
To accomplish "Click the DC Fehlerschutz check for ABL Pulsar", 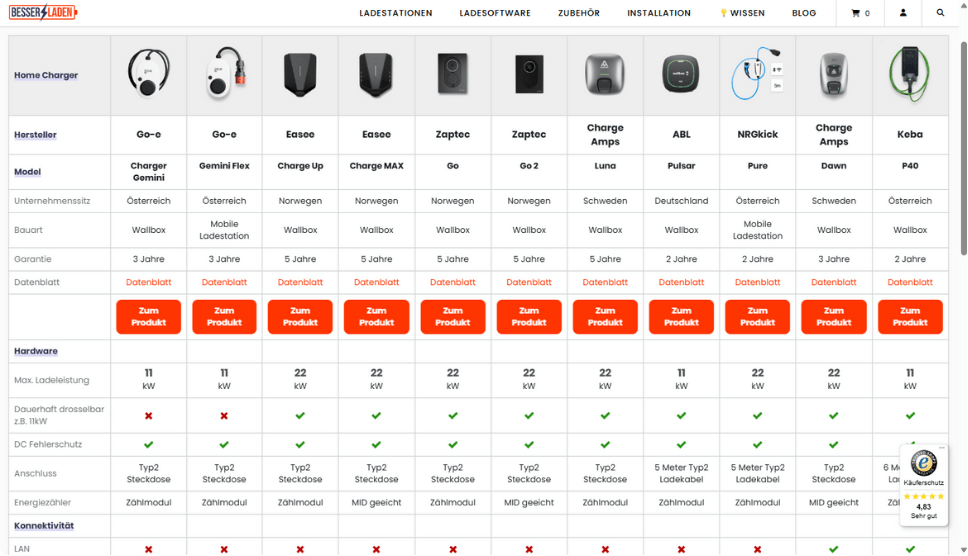I will (681, 444).
